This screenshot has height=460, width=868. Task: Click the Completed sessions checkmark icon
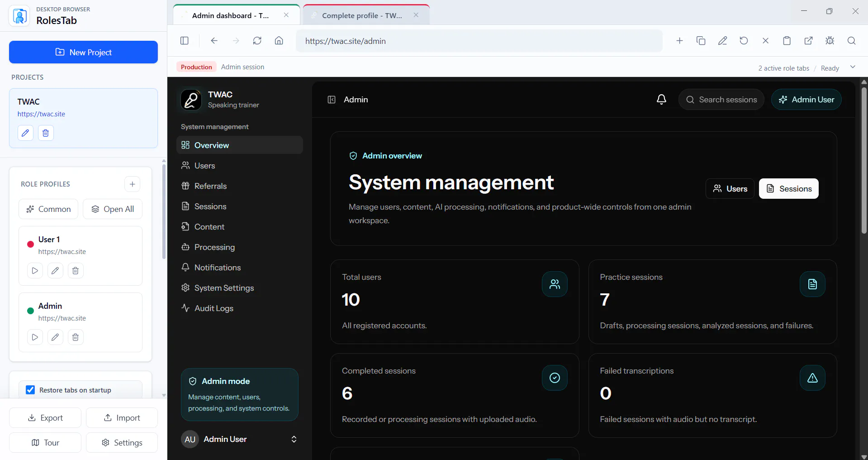(555, 378)
